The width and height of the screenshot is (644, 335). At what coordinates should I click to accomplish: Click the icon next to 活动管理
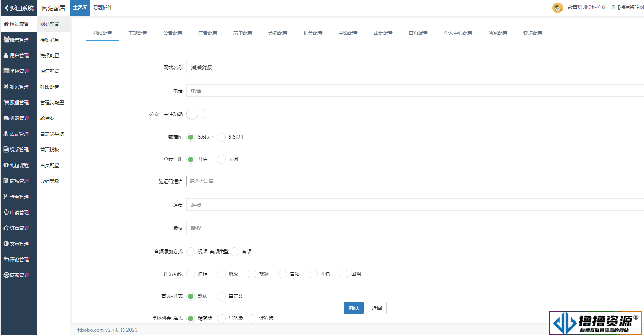[6, 134]
